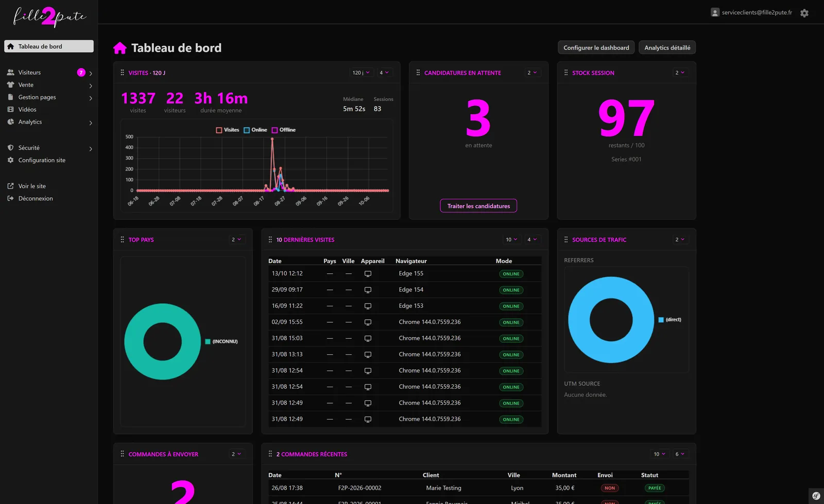
Task: Click the desktop device icon in 13/10 12:12 row
Action: [368, 274]
